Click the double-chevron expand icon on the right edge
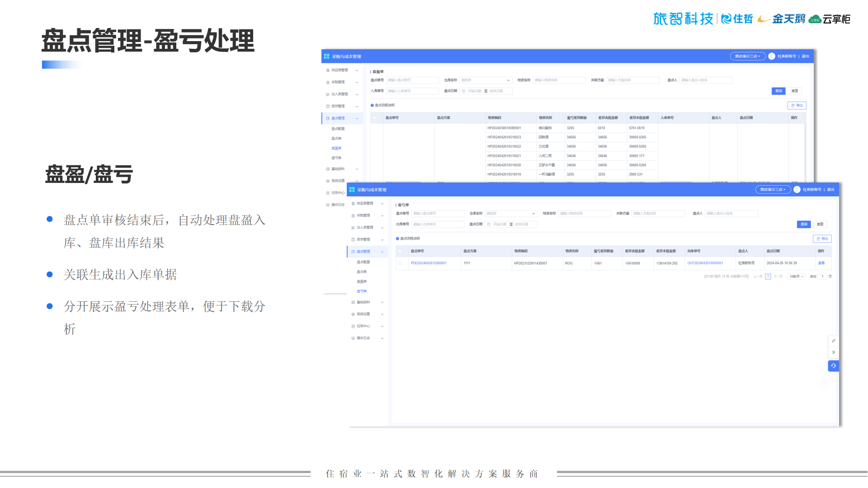The width and height of the screenshot is (868, 488). coord(833,352)
